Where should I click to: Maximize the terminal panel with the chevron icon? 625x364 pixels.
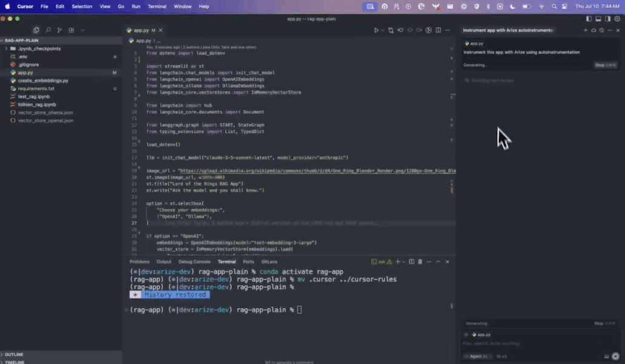[437, 260]
